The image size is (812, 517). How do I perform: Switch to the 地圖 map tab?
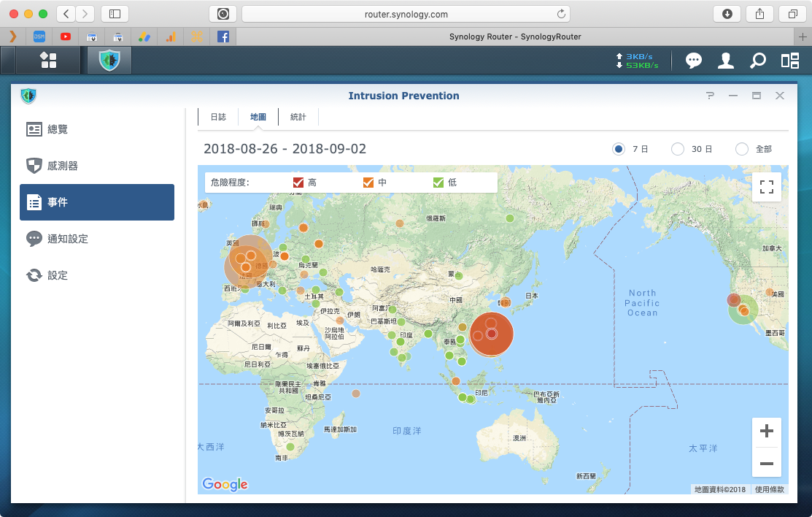click(258, 117)
